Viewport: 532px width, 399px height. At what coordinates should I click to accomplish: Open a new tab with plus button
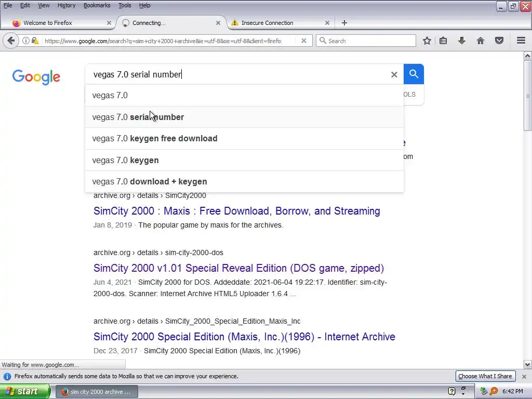tap(344, 23)
